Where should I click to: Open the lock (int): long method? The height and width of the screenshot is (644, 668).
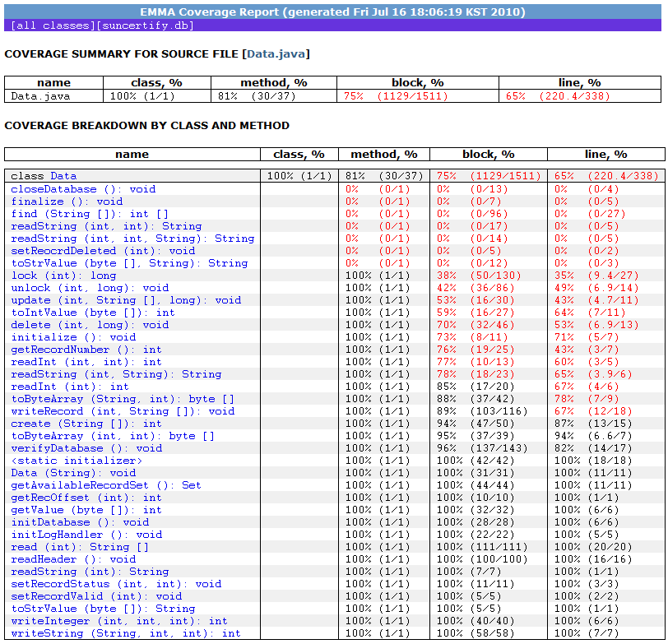click(63, 276)
